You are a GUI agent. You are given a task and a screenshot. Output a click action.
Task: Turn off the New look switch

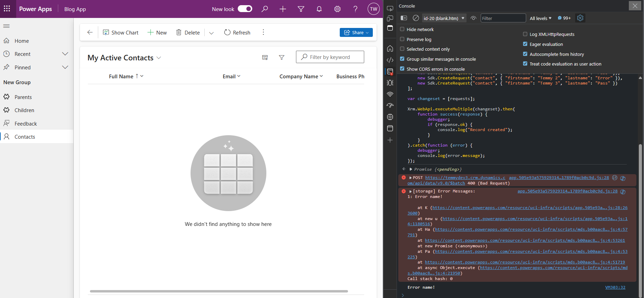pyautogui.click(x=245, y=9)
